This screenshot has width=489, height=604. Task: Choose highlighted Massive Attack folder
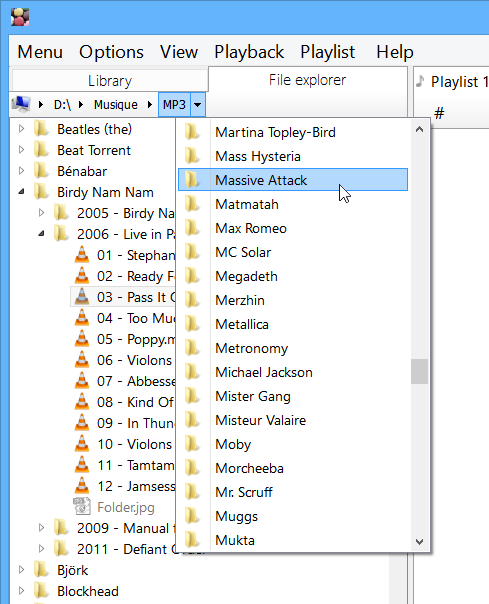click(293, 180)
